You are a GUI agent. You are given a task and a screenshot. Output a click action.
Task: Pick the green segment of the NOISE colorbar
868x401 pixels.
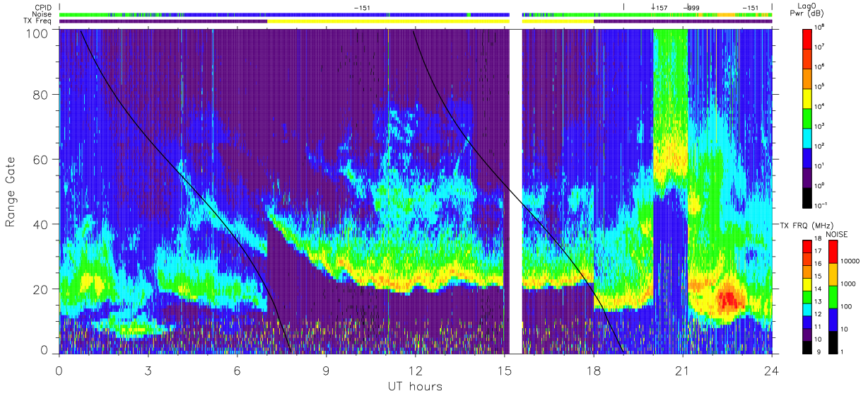point(833,296)
